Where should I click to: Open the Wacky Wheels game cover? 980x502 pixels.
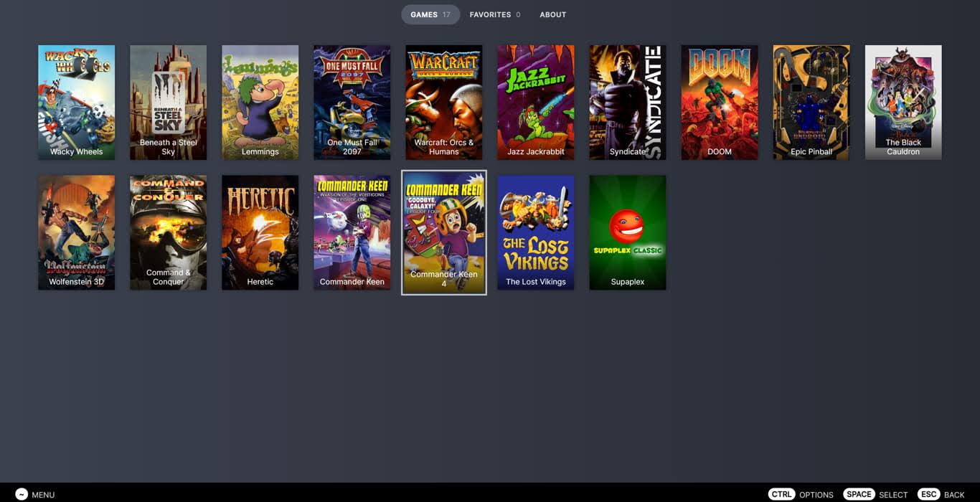pos(76,102)
